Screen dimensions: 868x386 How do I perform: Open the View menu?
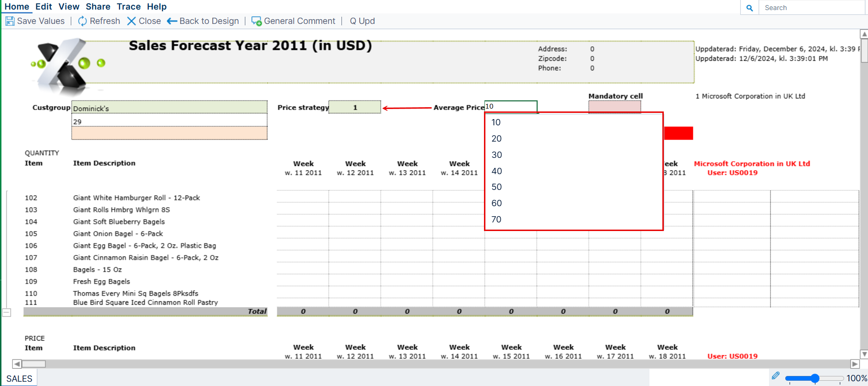click(x=69, y=7)
